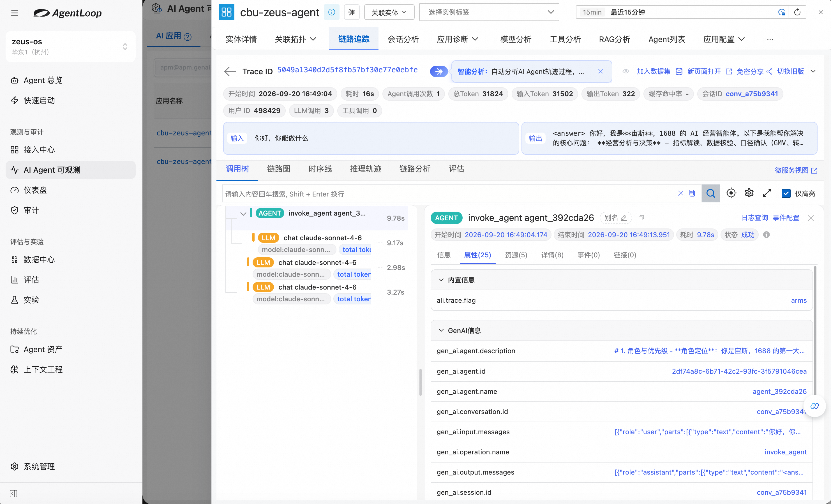
Task: Select 仪表盘 in the sidebar
Action: 70,190
